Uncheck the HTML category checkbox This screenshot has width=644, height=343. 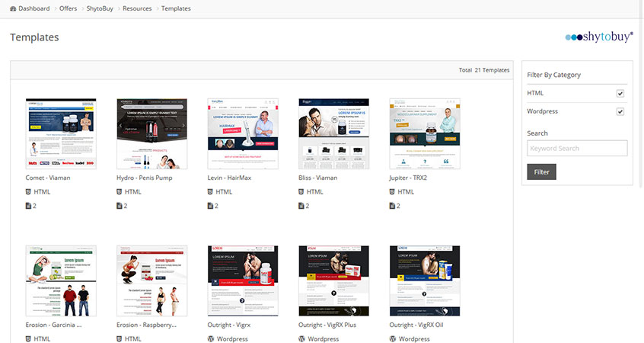coord(620,93)
